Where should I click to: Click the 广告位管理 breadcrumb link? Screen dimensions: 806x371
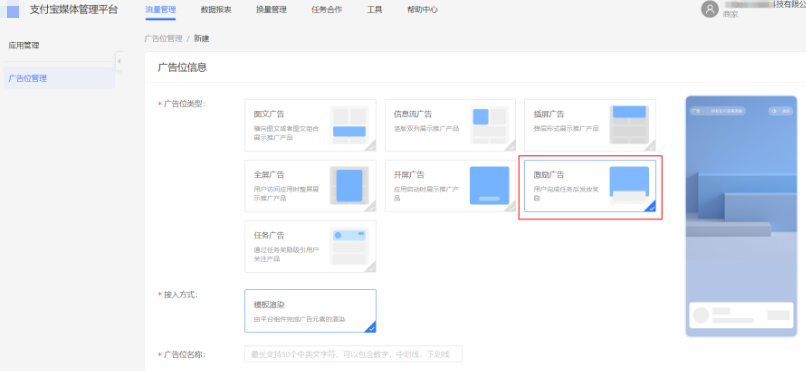coord(163,39)
